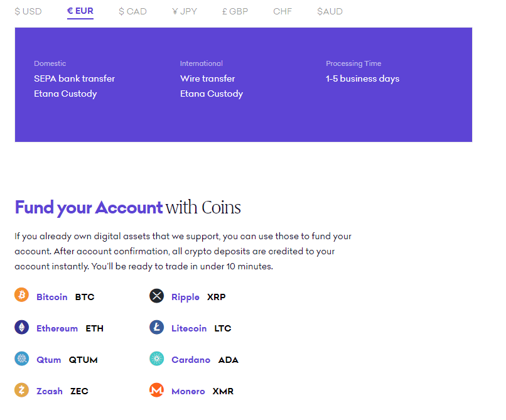Visit the Monero link
Image resolution: width=506 pixels, height=420 pixels.
[188, 391]
